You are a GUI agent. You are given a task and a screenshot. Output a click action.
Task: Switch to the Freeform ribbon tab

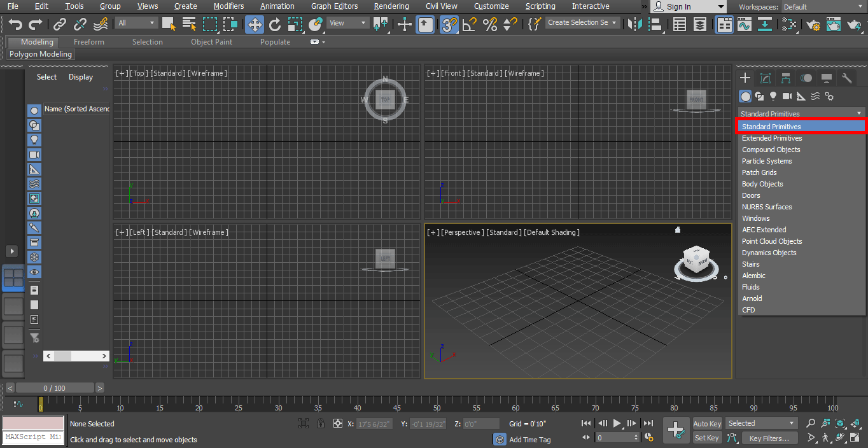click(88, 41)
